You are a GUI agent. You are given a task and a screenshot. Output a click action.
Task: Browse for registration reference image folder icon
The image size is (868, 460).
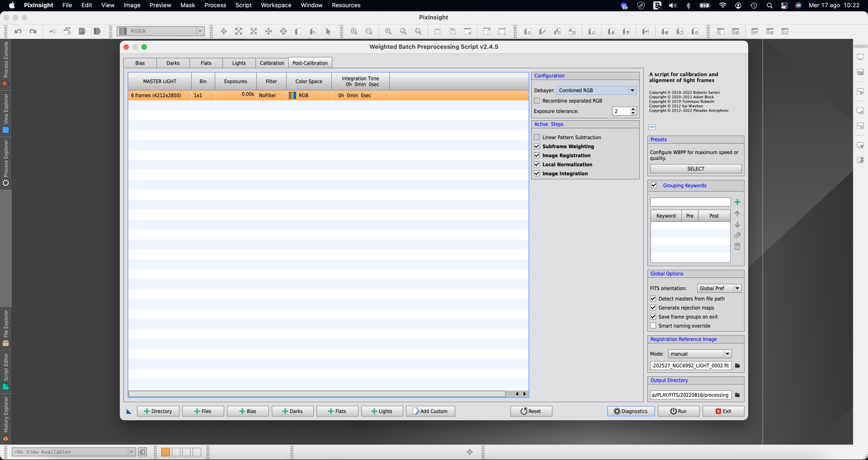[x=737, y=366]
